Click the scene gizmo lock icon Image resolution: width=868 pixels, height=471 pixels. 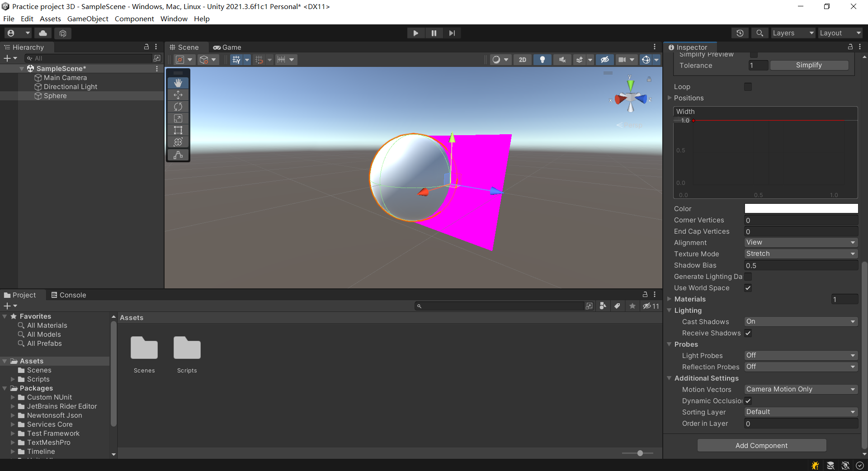pos(649,79)
